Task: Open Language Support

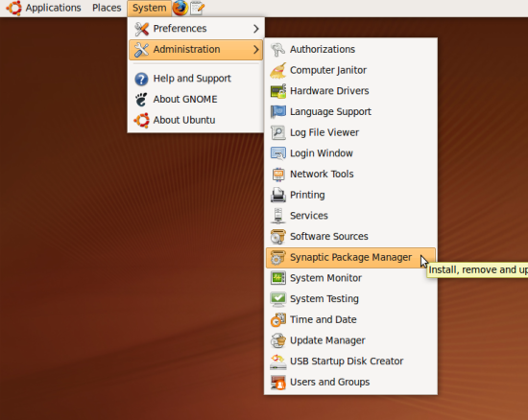Action: (x=350, y=112)
